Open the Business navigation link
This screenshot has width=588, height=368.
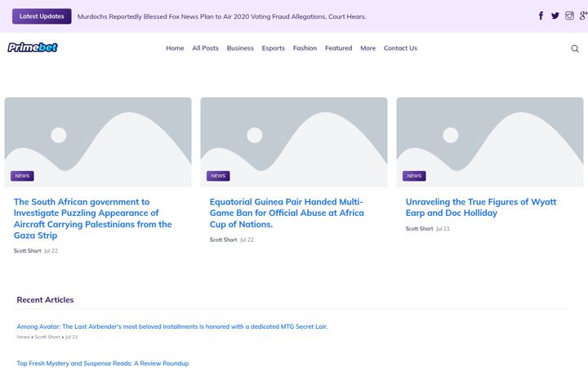click(x=240, y=48)
